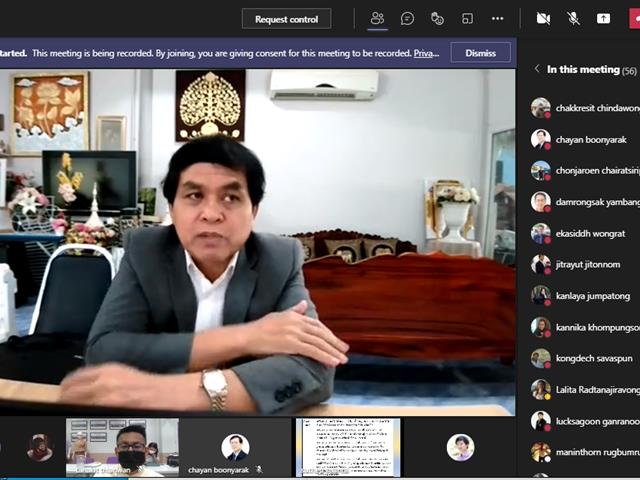The width and height of the screenshot is (640, 480).
Task: Click the masked man video thumbnail
Action: coord(122,447)
